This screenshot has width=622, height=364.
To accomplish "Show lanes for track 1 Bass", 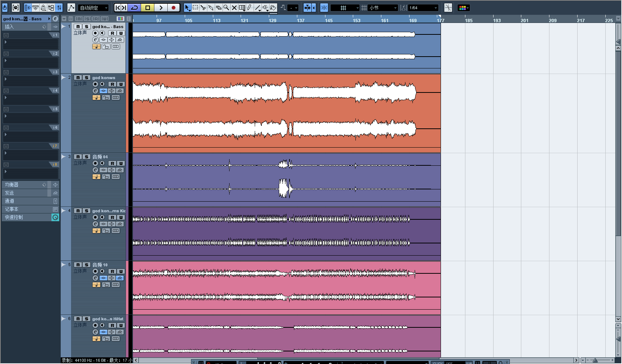I will 116,46.
